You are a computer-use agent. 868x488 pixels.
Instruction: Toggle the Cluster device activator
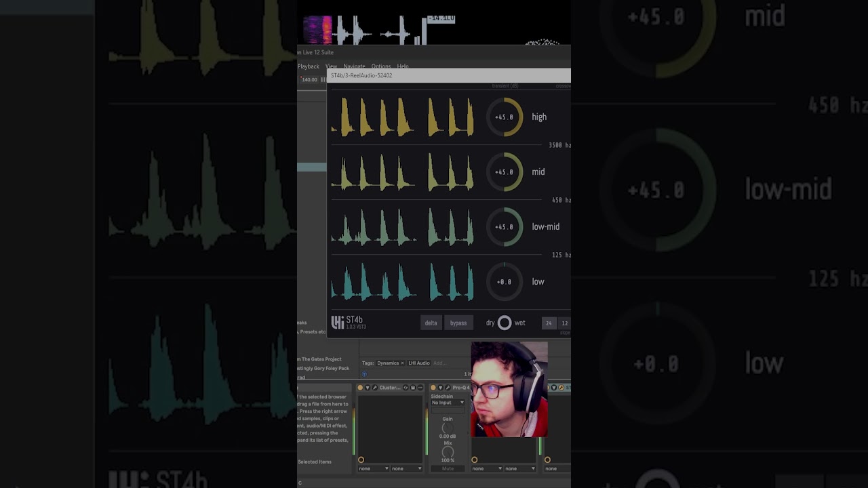[x=360, y=388]
